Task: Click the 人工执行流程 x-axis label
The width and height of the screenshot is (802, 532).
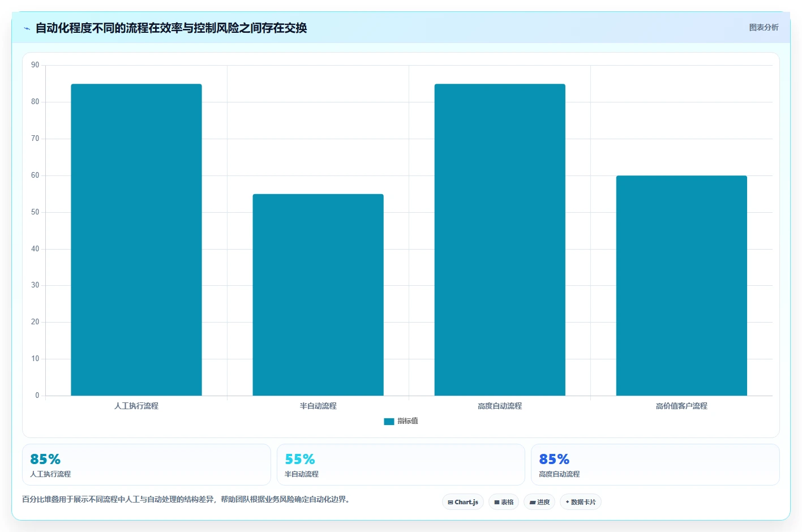Action: (x=136, y=406)
